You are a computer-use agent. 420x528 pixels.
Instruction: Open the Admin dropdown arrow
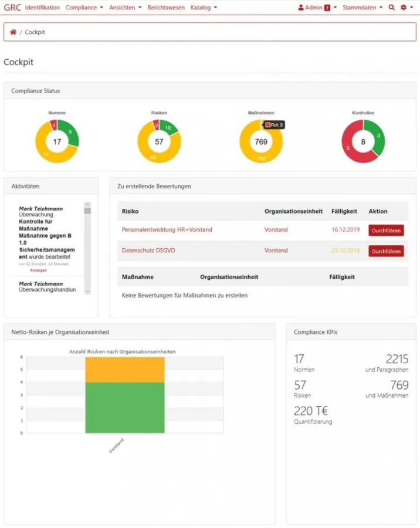tap(335, 8)
